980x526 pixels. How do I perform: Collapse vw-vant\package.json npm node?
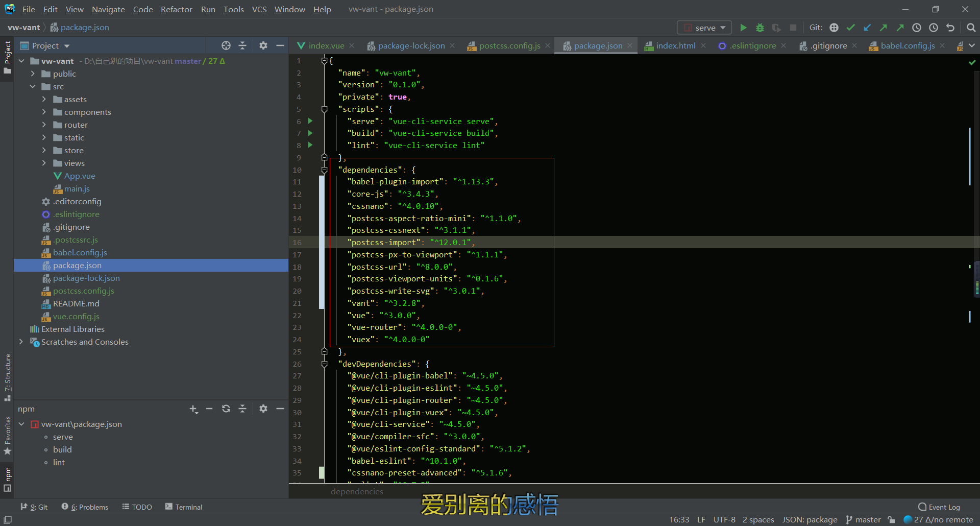point(21,424)
